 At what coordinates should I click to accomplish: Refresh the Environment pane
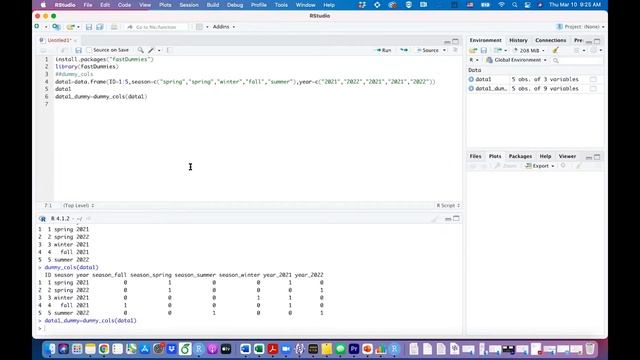pos(593,50)
